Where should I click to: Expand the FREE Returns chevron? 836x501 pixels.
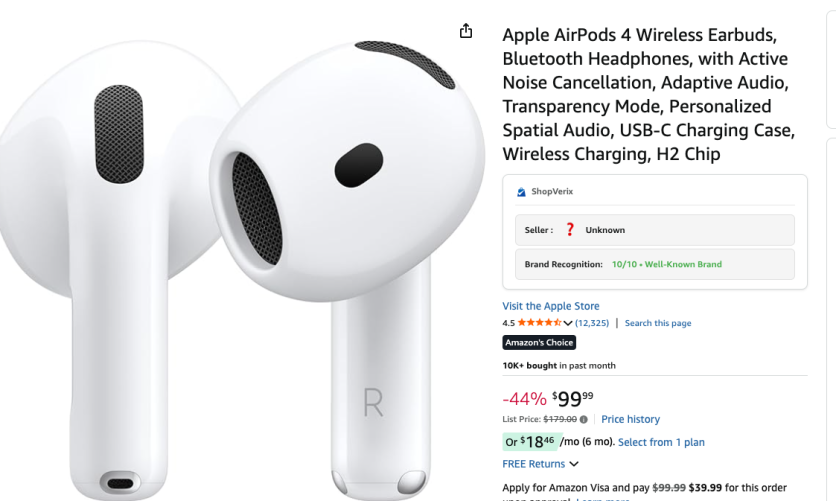pos(574,464)
